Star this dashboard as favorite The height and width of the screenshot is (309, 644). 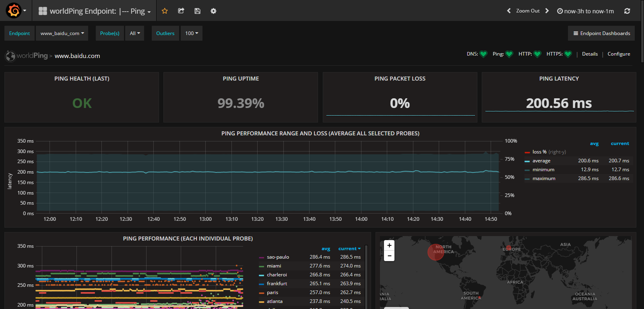[165, 11]
